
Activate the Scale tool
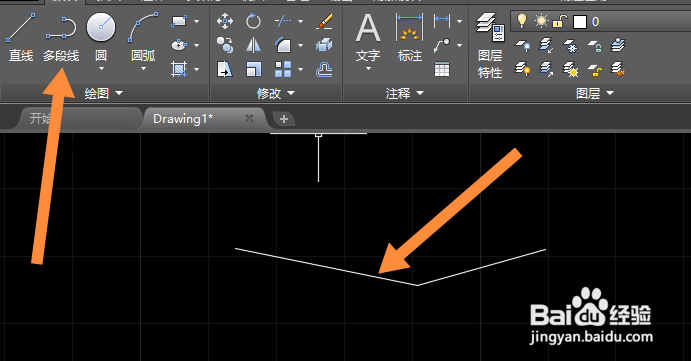tap(253, 69)
